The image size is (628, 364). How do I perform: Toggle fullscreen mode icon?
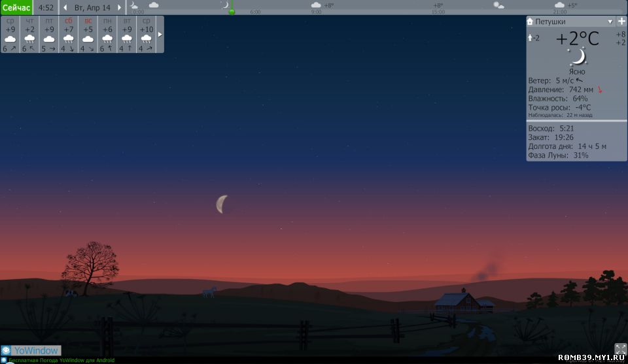(x=620, y=349)
